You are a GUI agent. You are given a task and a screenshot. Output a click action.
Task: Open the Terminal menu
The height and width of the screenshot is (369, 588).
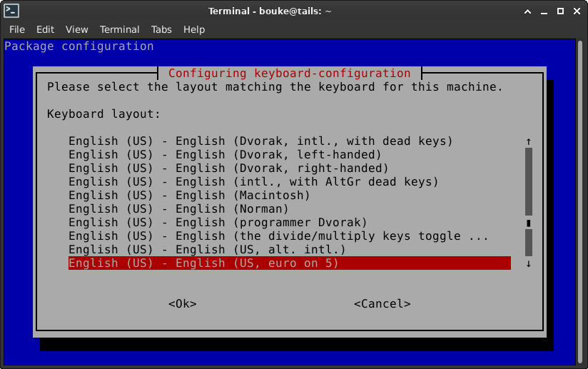pyautogui.click(x=119, y=30)
